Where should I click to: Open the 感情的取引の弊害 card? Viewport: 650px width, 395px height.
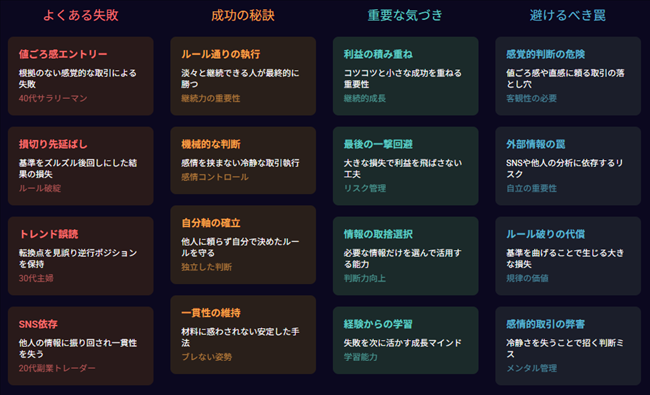point(568,346)
